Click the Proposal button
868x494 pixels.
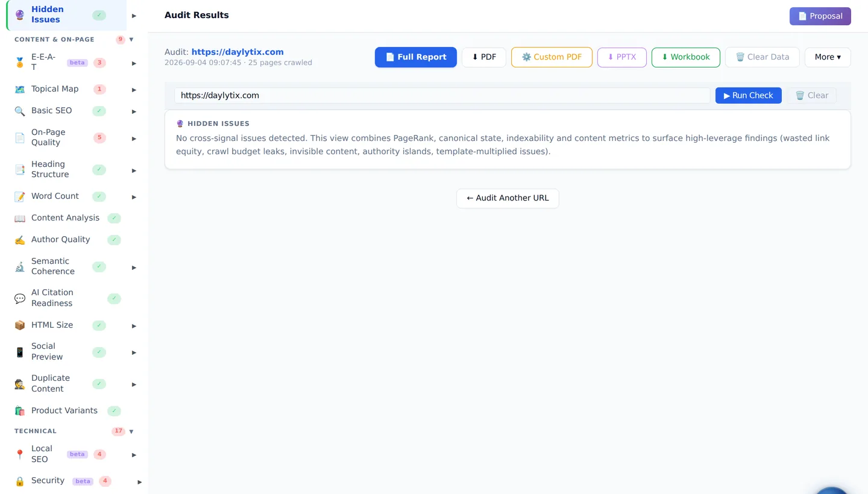(x=820, y=16)
